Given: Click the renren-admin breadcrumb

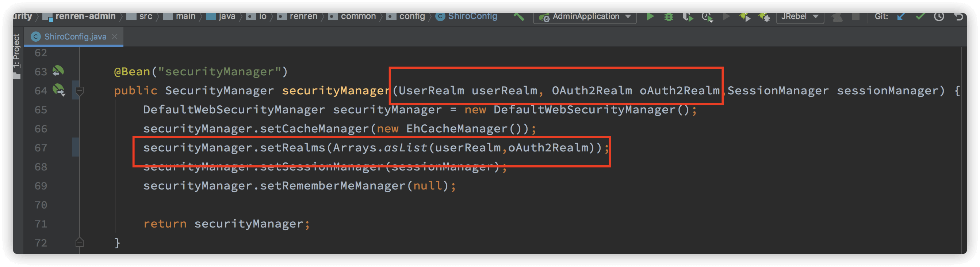Looking at the screenshot, I should click(85, 16).
